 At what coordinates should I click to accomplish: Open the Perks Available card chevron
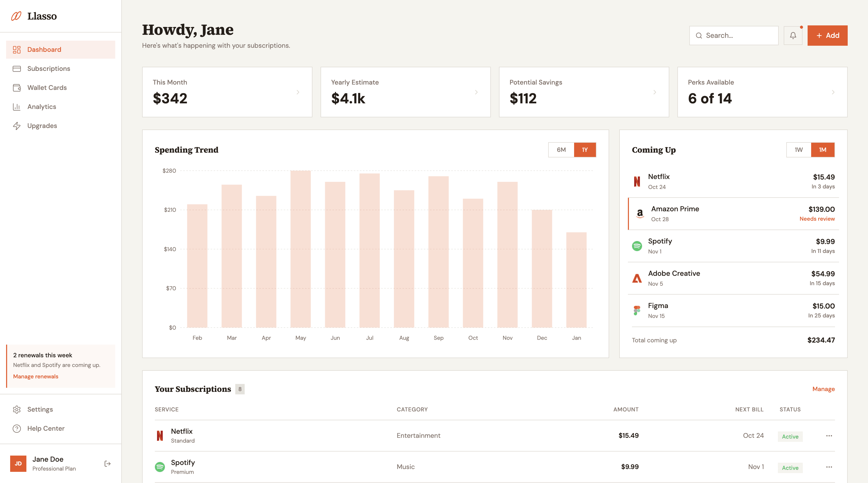pos(833,92)
